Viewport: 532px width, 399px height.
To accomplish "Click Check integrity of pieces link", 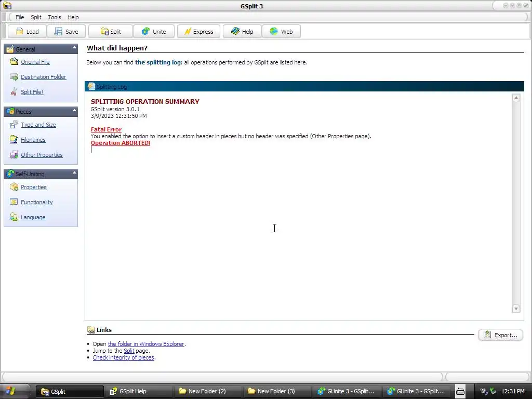I will click(x=124, y=357).
